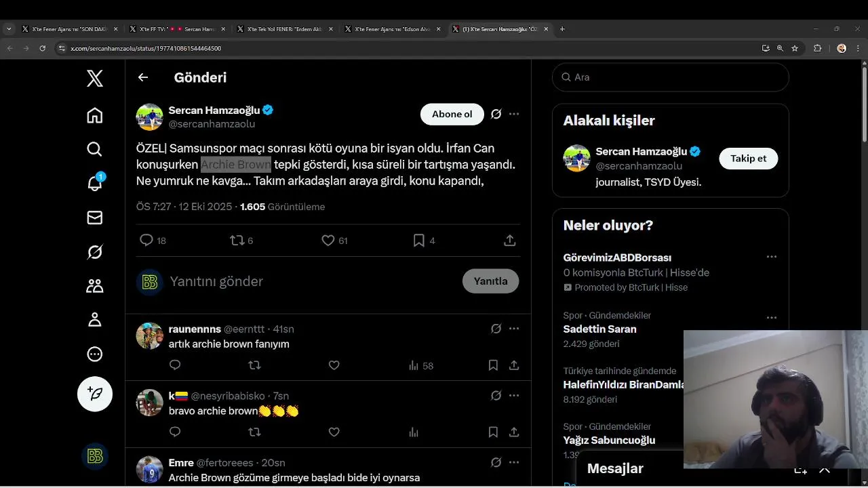
Task: Open raunennns profile avatar
Action: (149, 336)
